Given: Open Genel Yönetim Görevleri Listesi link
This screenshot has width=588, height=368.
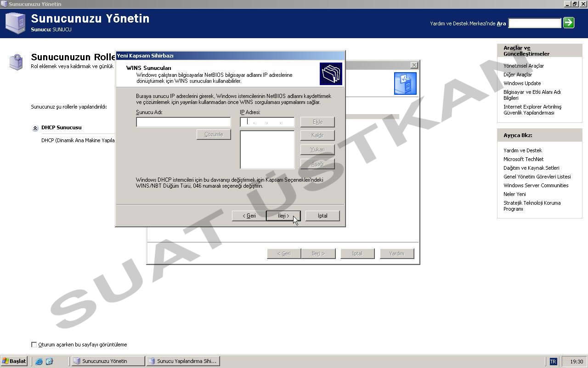Looking at the screenshot, I should [537, 177].
